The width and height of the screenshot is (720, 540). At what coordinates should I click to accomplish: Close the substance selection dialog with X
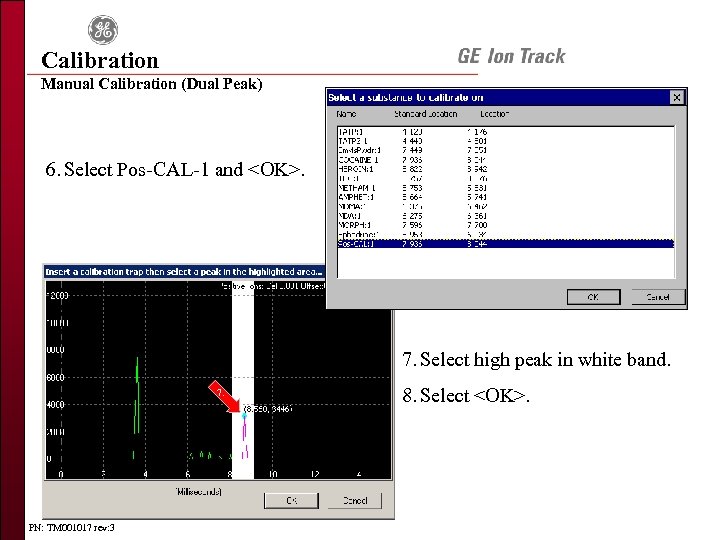[677, 97]
